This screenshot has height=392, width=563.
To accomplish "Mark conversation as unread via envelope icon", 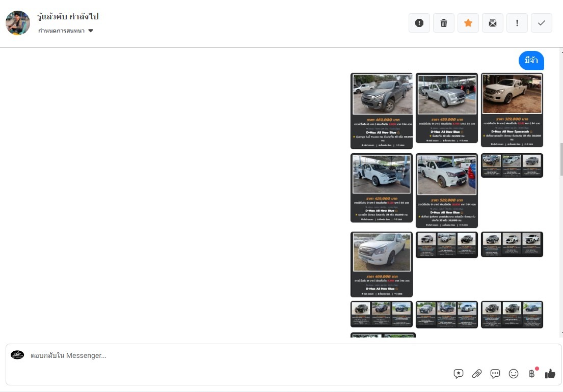I will pyautogui.click(x=493, y=23).
